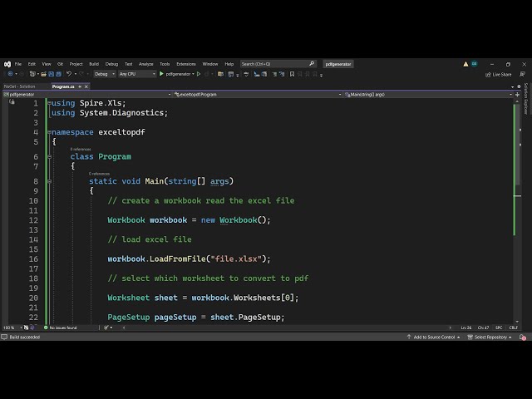Pin the Program.cs tab

[x=80, y=86]
